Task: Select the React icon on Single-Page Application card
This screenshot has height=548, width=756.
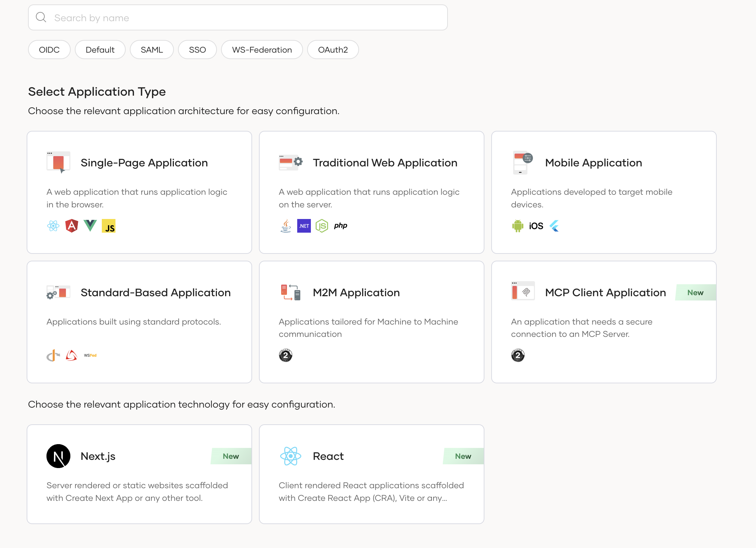Action: 54,226
